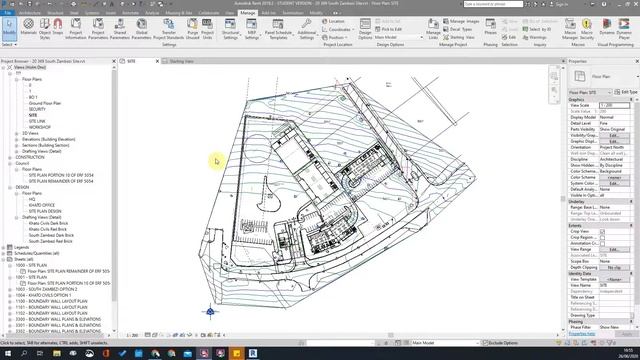Open Additional Settings
640x360 pixels.
[x=307, y=29]
